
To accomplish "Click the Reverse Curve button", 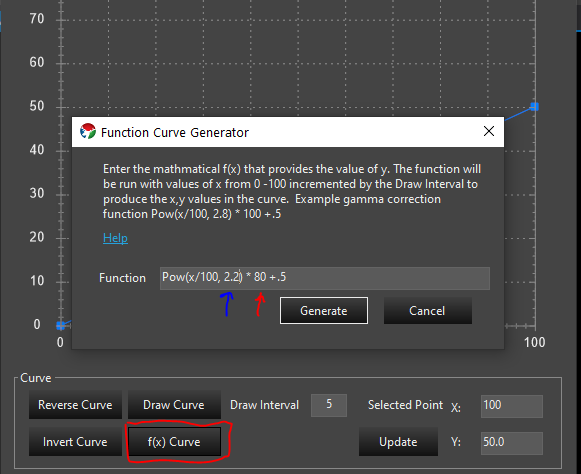I will [x=75, y=405].
